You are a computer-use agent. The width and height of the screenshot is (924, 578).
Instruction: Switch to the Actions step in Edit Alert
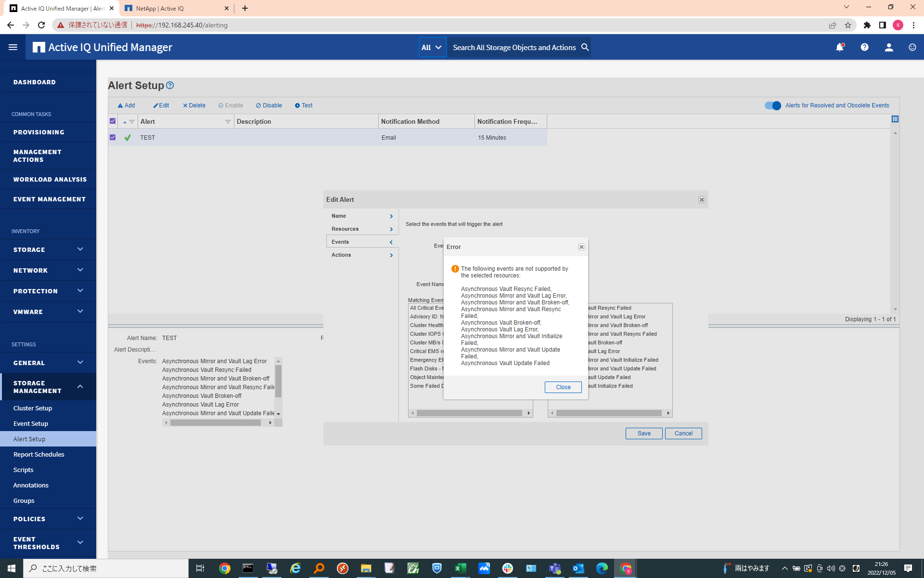[x=361, y=255]
